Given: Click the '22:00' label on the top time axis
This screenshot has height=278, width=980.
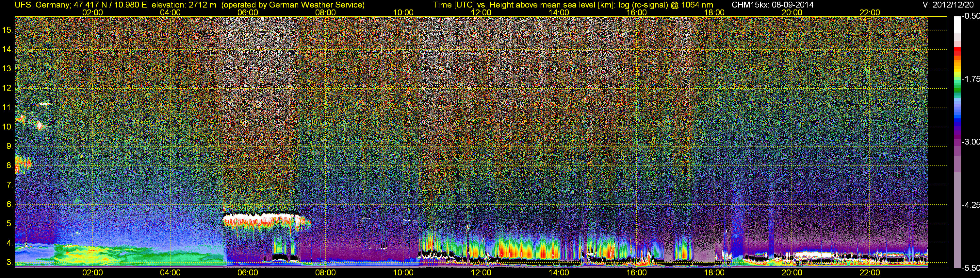Looking at the screenshot, I should pos(870,12).
